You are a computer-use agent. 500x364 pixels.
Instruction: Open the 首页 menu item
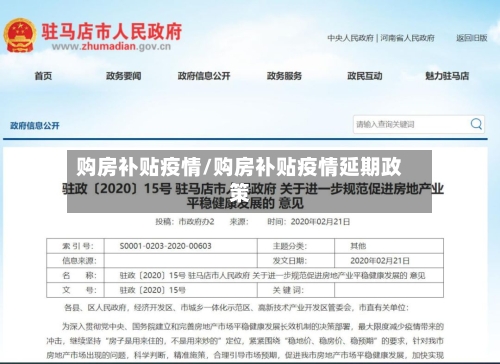click(x=43, y=76)
